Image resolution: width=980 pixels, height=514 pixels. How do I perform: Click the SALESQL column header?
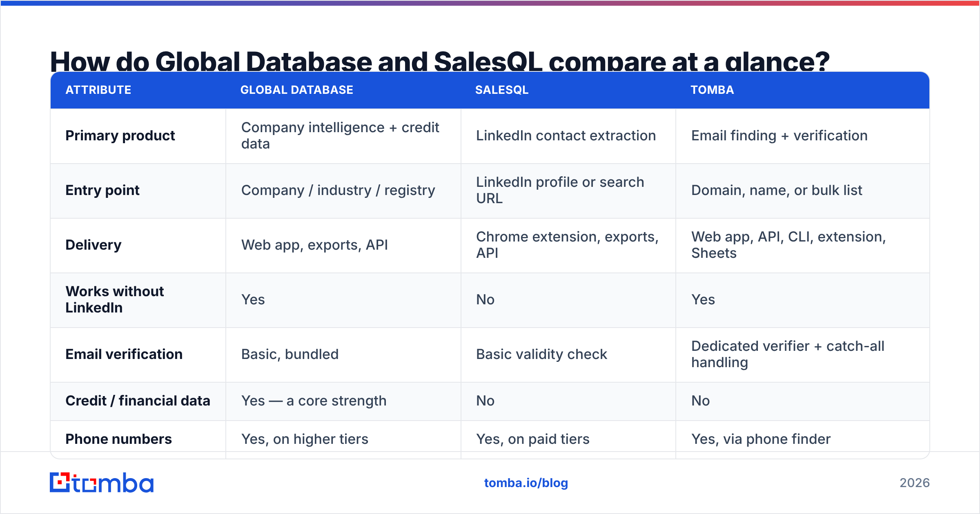(502, 90)
